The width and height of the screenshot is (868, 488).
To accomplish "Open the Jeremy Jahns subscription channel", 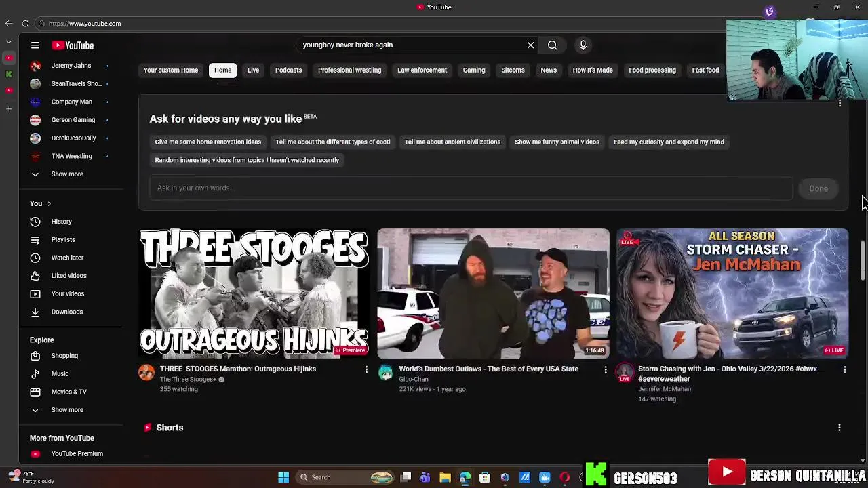I will (71, 66).
